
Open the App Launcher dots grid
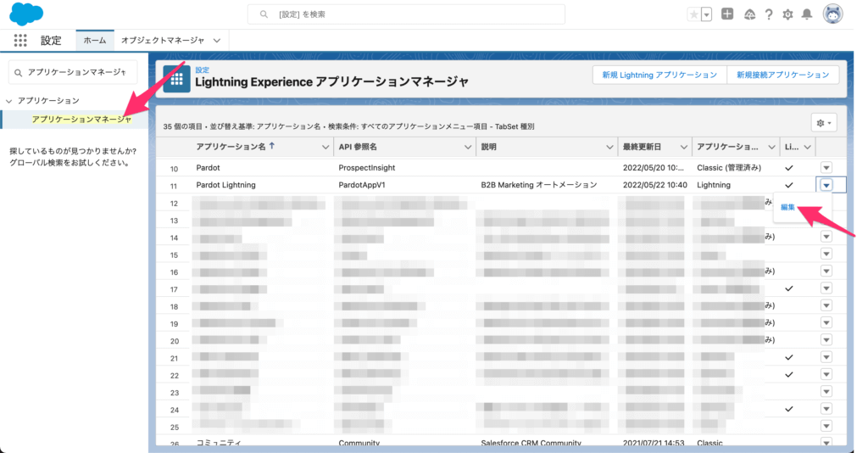pos(20,40)
